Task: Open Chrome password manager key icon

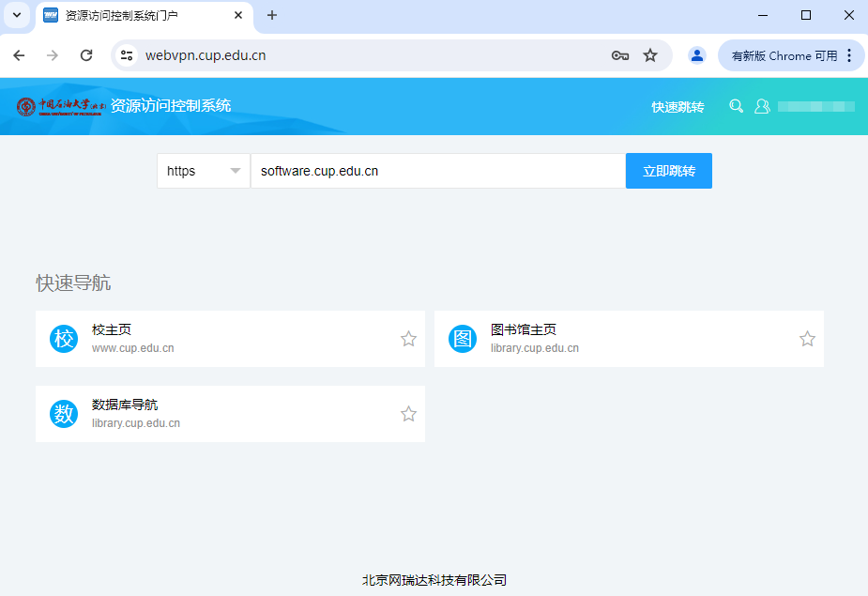Action: coord(619,55)
